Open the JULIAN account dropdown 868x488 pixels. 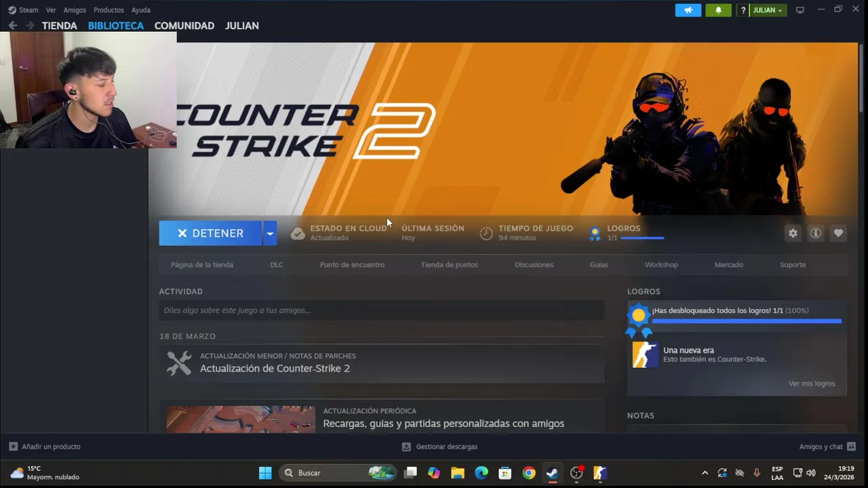pyautogui.click(x=768, y=10)
